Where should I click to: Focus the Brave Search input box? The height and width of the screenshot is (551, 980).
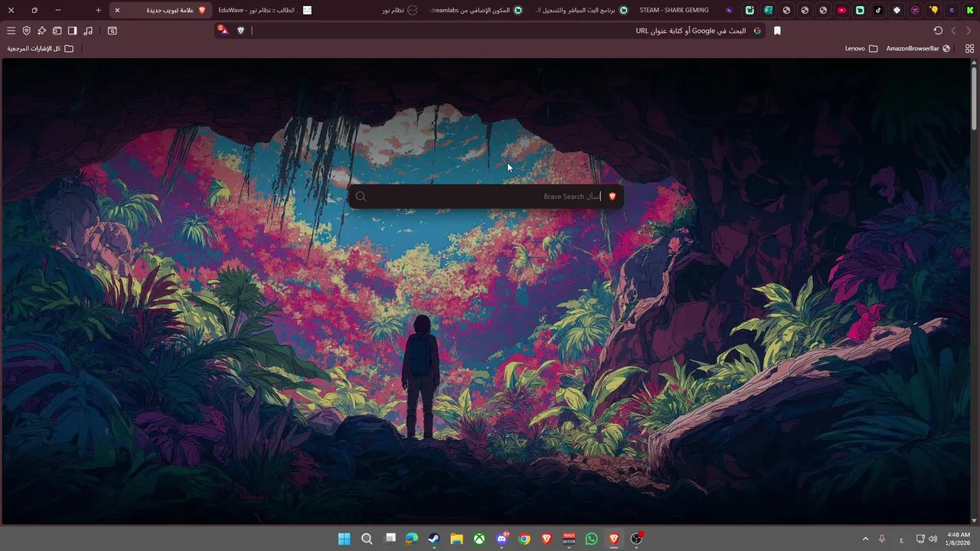click(x=486, y=197)
